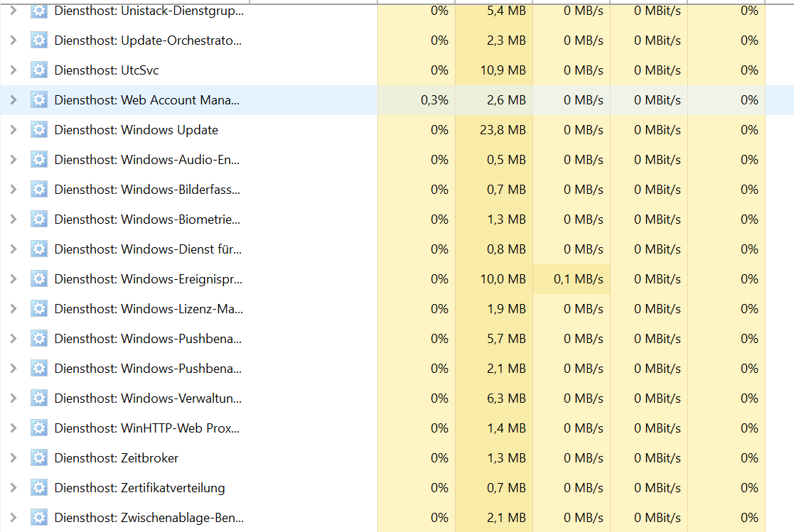794x532 pixels.
Task: Click the gear icon of Diensthost: Windows-Verwaltun...
Action: (39, 398)
